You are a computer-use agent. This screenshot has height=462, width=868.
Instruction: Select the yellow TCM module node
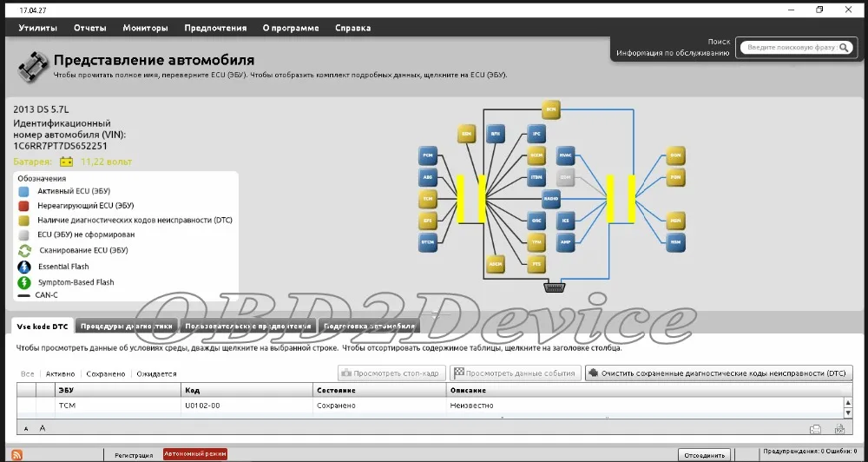click(428, 199)
